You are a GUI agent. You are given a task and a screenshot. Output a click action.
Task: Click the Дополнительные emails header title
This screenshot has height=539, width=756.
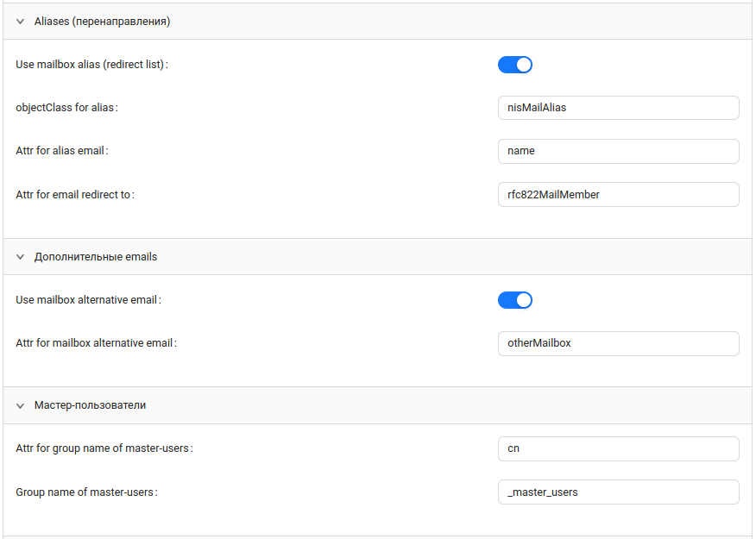[x=96, y=257]
